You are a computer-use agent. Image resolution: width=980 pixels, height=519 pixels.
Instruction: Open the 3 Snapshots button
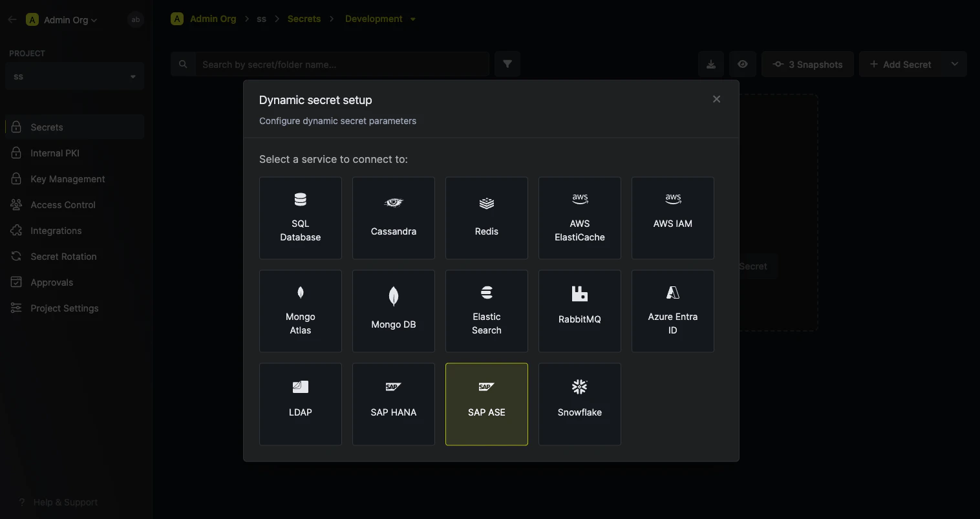point(808,64)
